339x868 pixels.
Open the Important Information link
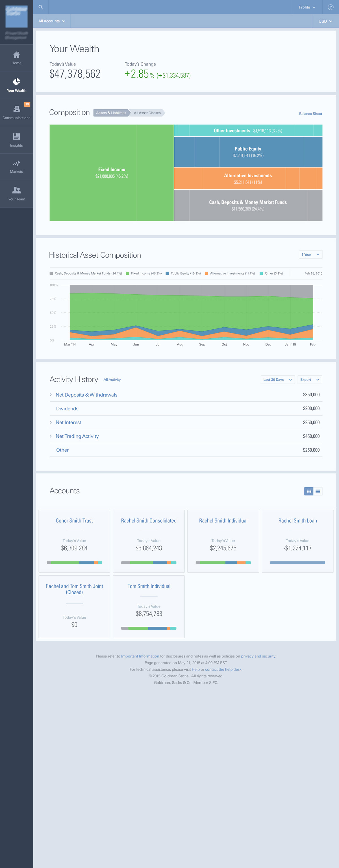[140, 656]
